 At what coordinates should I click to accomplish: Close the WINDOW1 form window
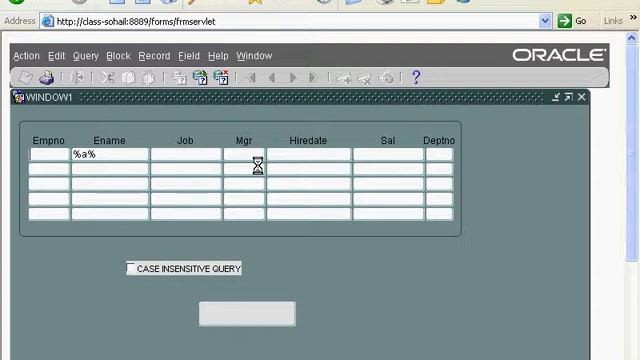582,97
